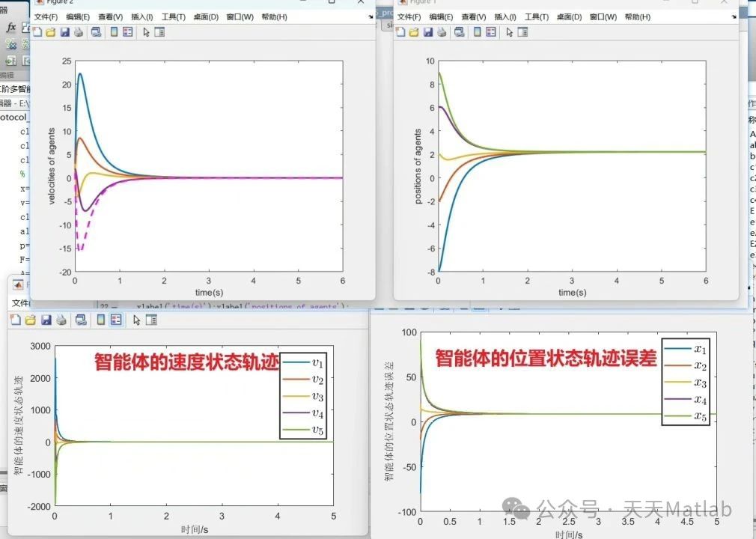Click Link Plot icon in Figure 1 toolbar
756x539 pixels.
[x=459, y=32]
